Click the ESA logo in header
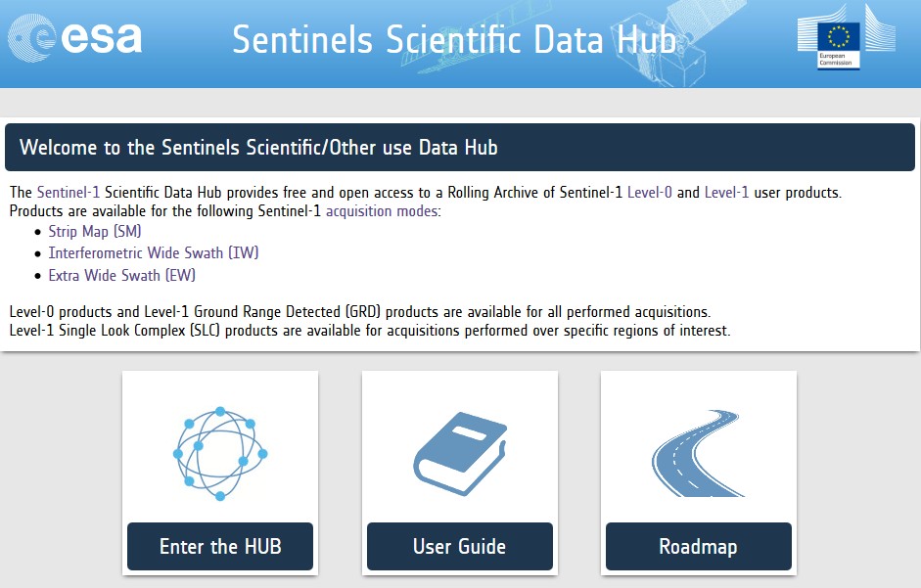Viewport: 921px width, 588px height. (x=74, y=37)
